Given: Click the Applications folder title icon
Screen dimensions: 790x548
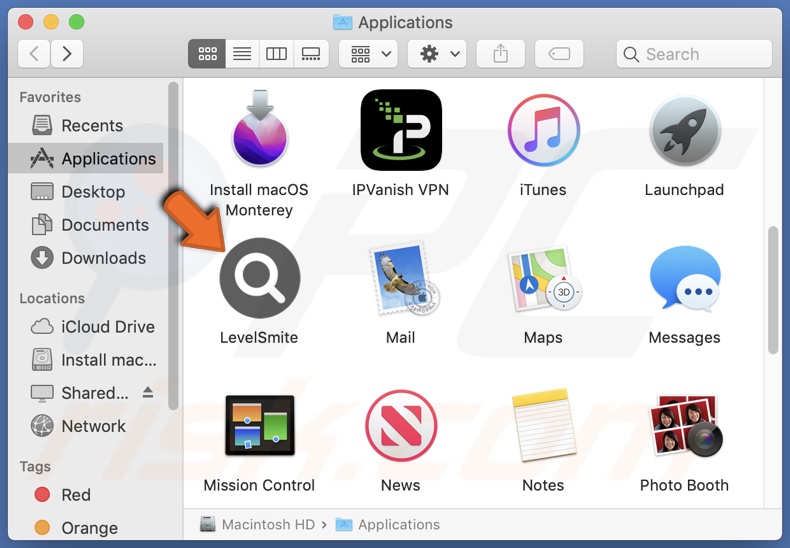Looking at the screenshot, I should coord(343,22).
